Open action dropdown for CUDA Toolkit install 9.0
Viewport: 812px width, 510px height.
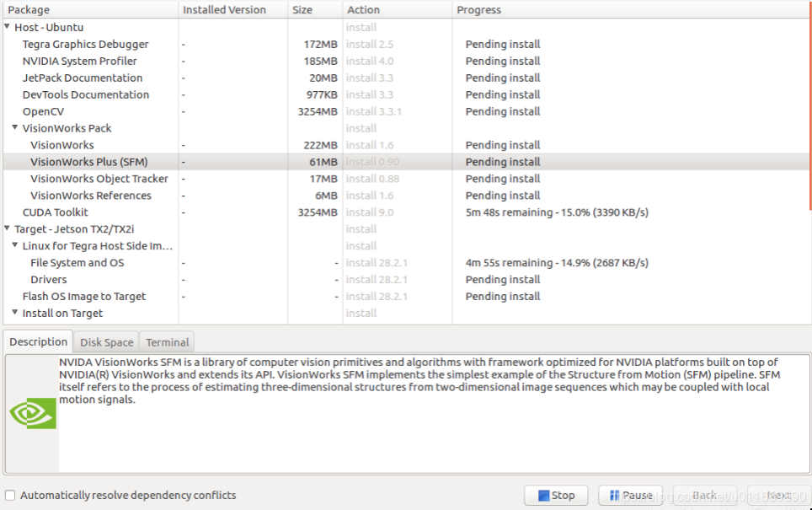(370, 212)
